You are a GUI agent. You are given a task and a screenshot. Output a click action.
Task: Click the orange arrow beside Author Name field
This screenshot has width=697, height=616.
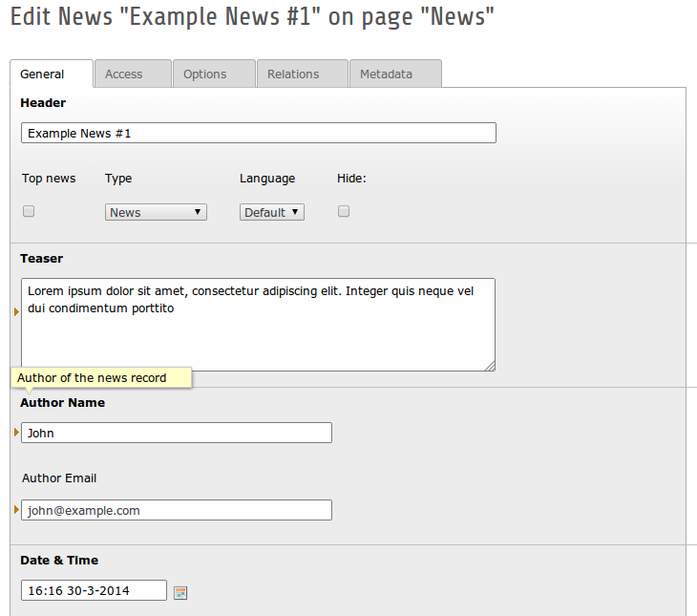click(16, 432)
